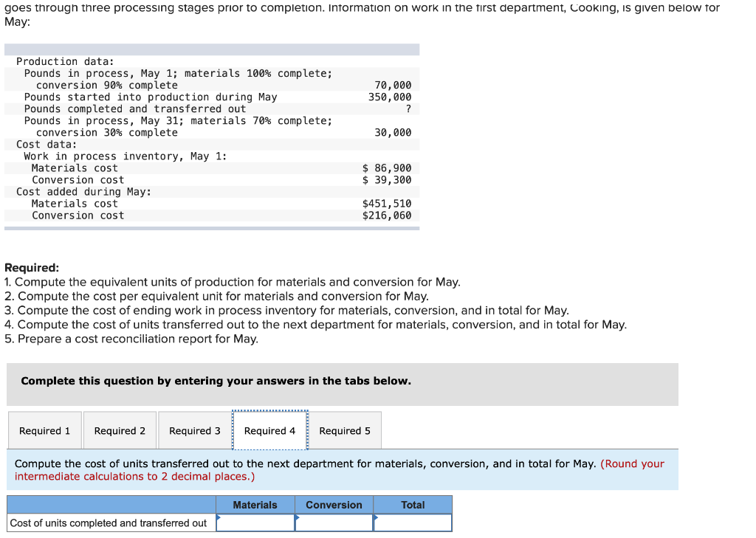
Task: Select the active Required 4 tab
Action: point(270,430)
